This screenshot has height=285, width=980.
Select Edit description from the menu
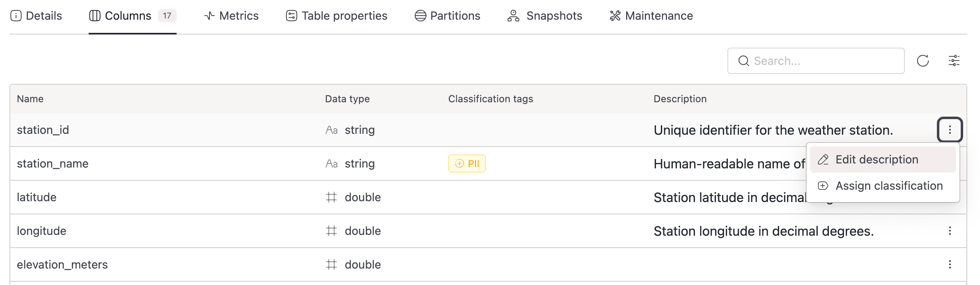876,159
